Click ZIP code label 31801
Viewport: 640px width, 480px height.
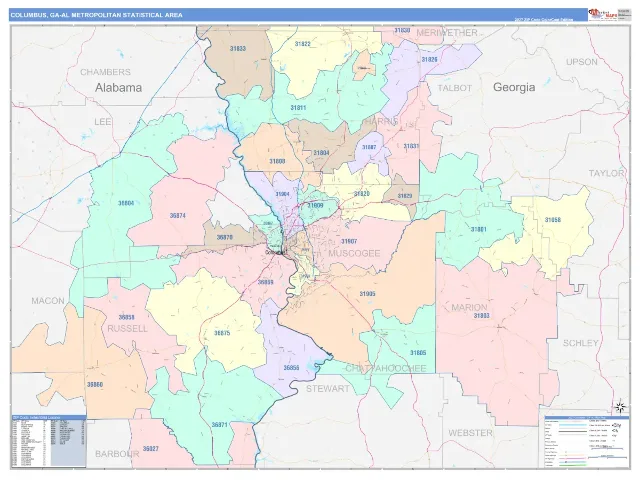pos(478,229)
